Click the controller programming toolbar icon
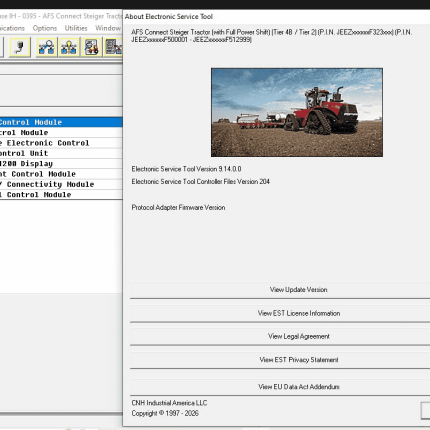The image size is (430, 430). [x=113, y=47]
